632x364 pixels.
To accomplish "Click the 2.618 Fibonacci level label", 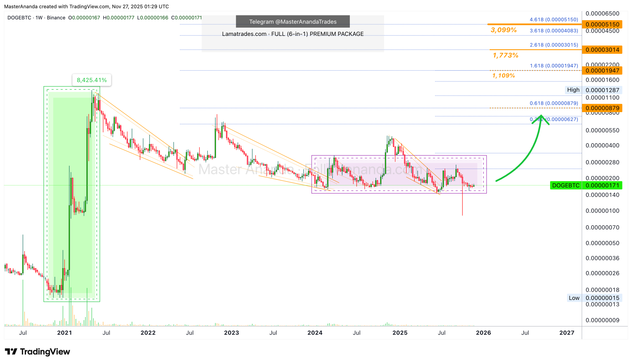I will [x=554, y=45].
